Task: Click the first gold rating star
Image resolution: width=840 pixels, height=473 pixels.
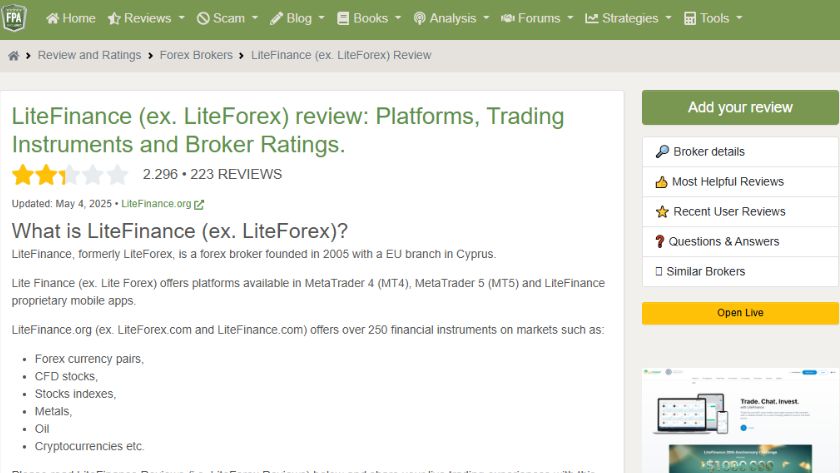Action: 23,175
